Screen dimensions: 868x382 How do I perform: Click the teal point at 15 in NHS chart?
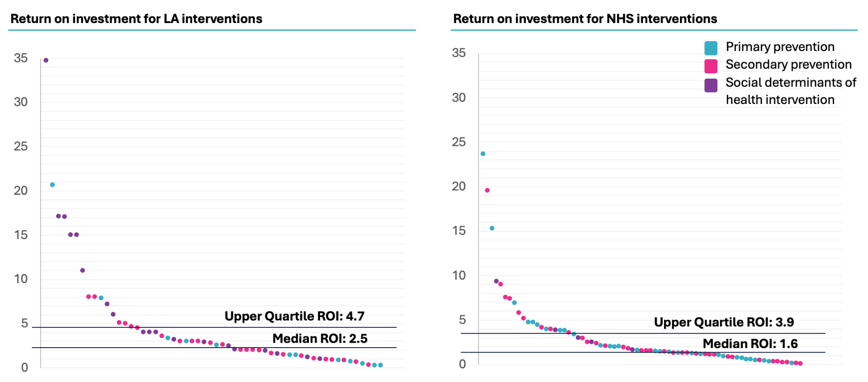tap(492, 228)
